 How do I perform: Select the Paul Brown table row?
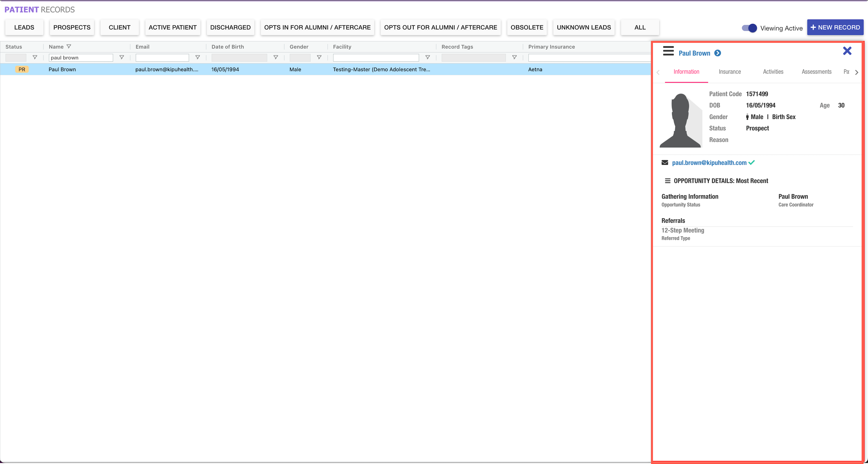point(236,69)
